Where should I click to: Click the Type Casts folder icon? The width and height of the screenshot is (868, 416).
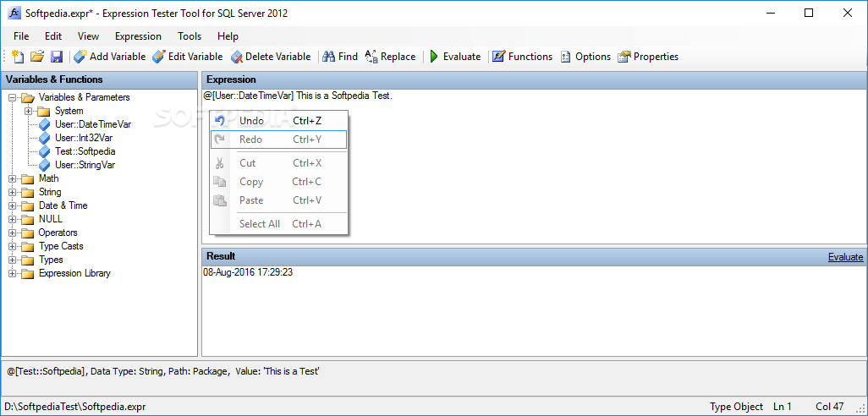pos(28,247)
